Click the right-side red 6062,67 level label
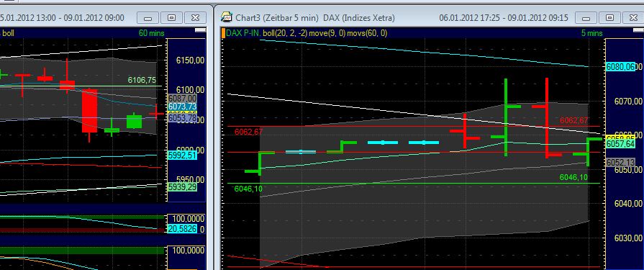The height and width of the screenshot is (270, 644). pos(574,120)
